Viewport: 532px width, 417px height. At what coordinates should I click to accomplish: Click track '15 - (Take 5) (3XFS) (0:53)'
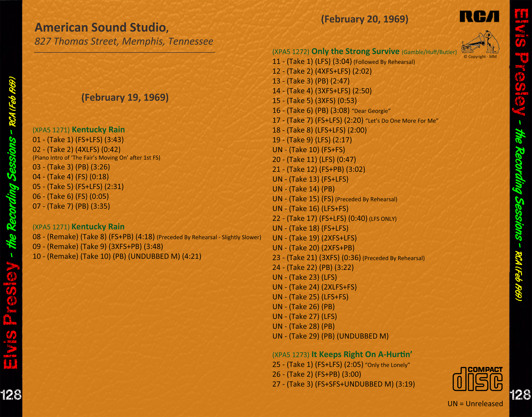315,101
